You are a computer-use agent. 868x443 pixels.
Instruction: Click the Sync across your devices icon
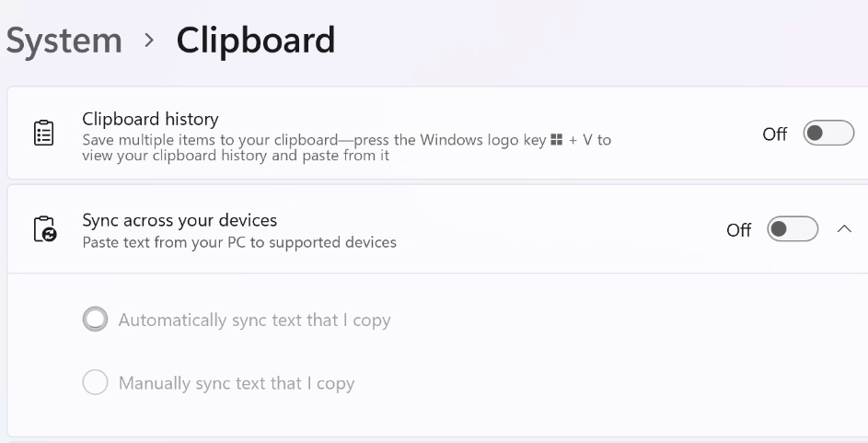coord(43,229)
